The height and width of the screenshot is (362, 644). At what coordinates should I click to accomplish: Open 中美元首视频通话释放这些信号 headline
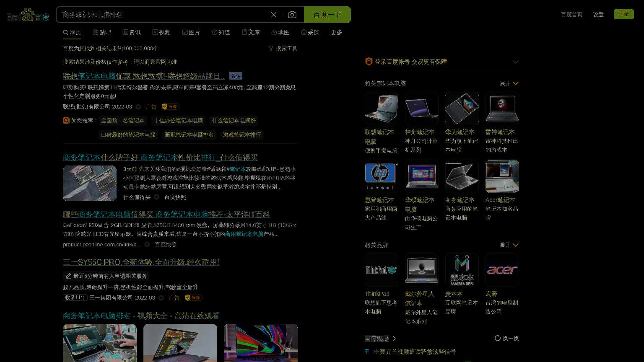click(x=415, y=352)
